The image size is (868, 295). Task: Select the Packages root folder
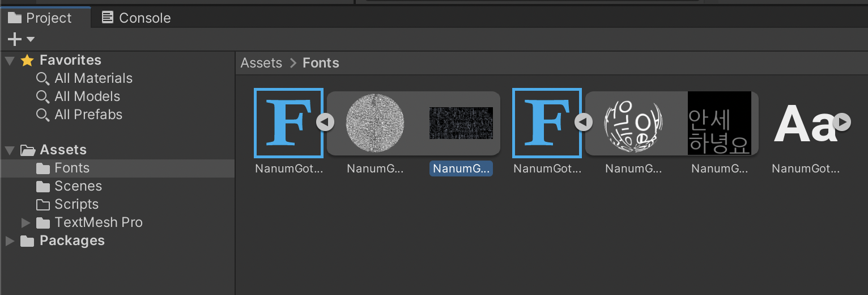[72, 241]
